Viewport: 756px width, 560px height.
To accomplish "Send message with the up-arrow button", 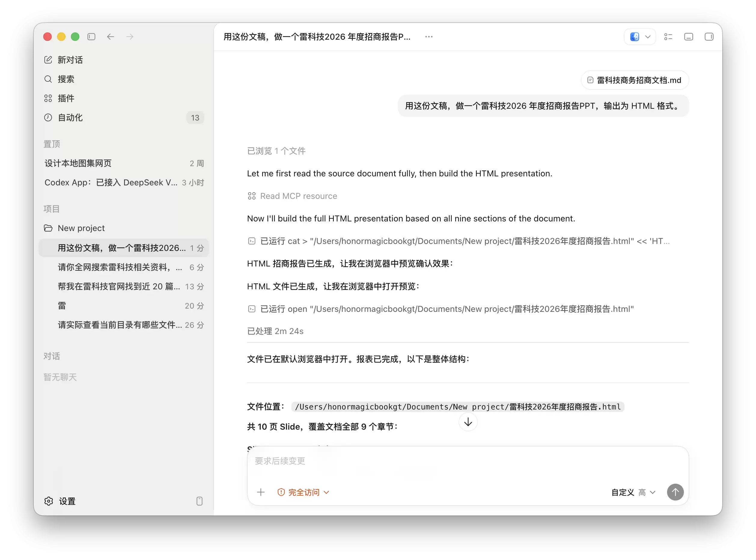I will [x=675, y=492].
